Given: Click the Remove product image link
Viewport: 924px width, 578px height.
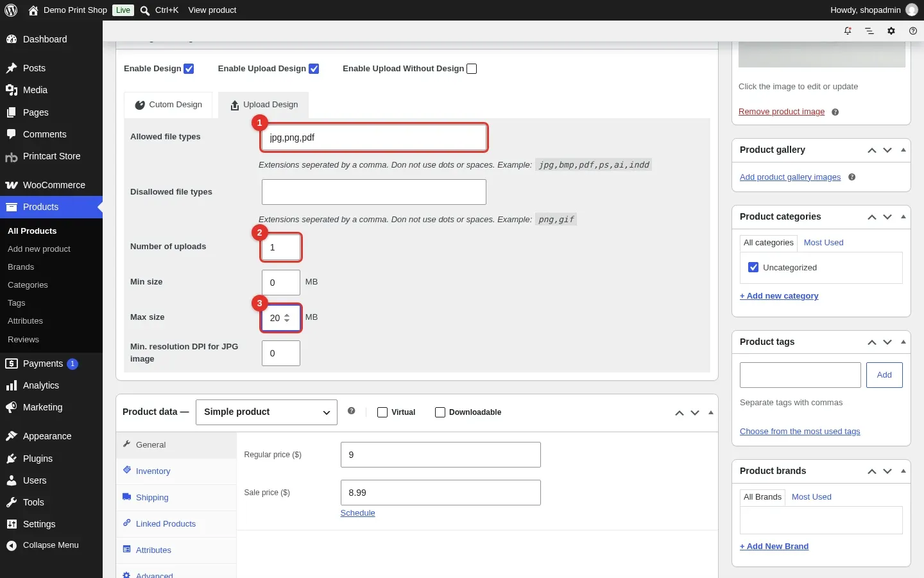Looking at the screenshot, I should point(782,112).
